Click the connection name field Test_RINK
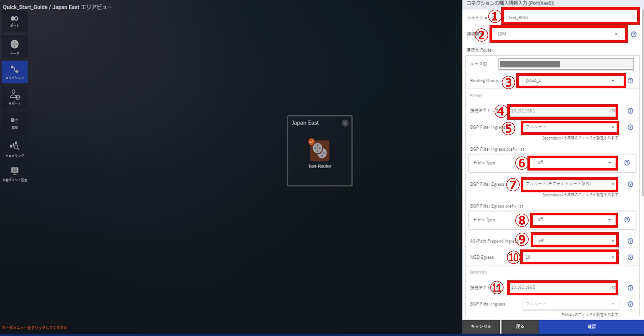Viewport: 644px width, 336px height. (x=570, y=17)
